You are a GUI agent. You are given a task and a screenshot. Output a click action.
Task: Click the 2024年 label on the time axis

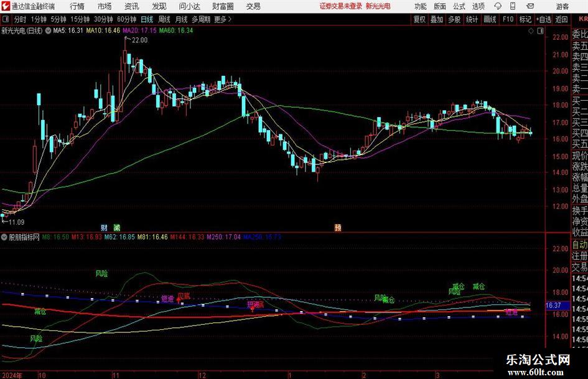12,375
